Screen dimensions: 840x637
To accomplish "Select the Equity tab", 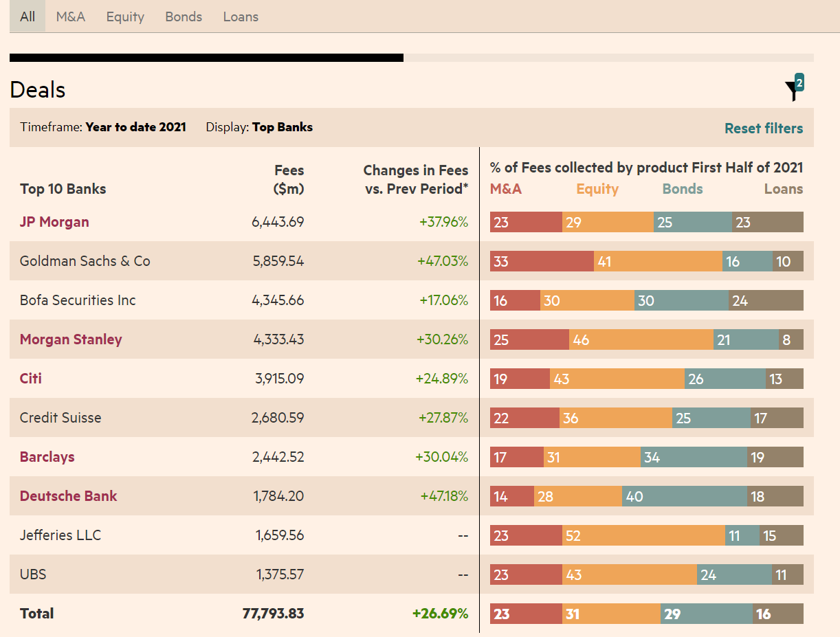I will tap(125, 16).
